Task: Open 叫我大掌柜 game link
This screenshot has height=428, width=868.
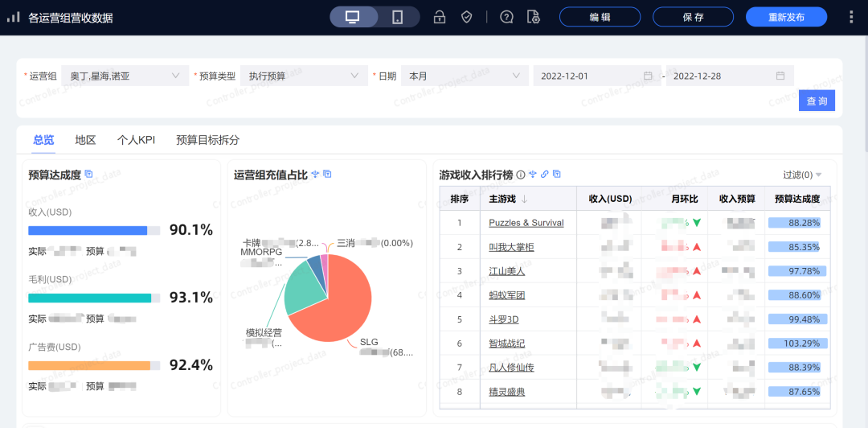Action: coord(511,247)
